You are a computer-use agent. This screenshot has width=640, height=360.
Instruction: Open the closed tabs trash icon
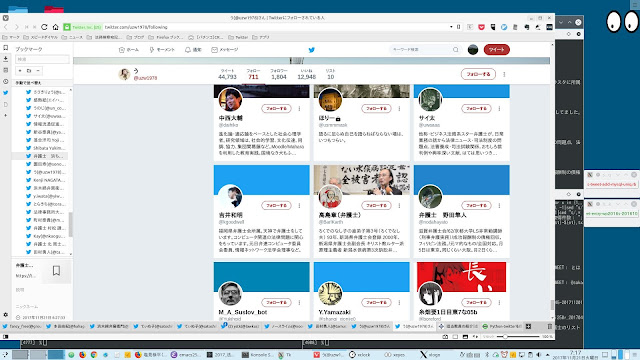pos(549,327)
